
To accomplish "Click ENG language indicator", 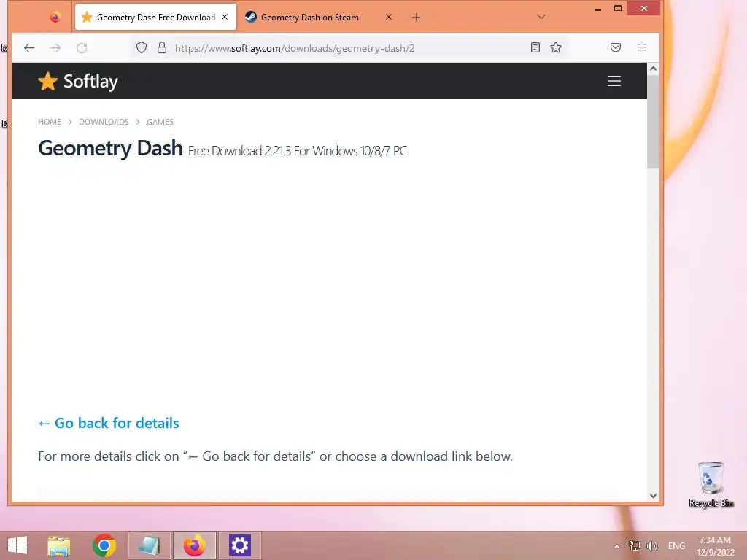I will pos(676,545).
